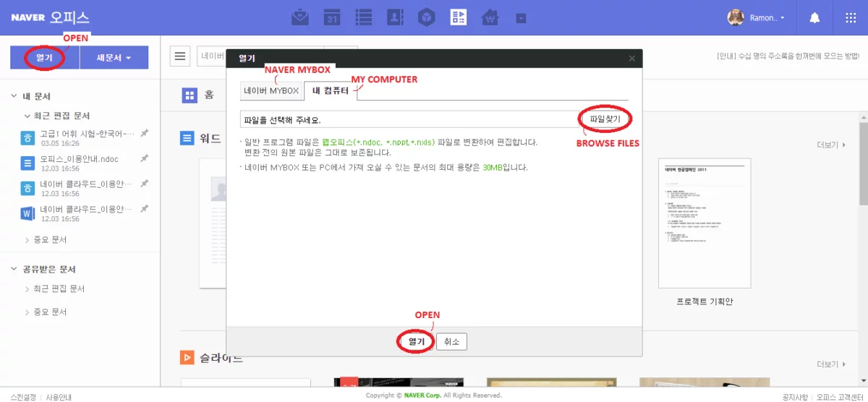Screen dimensions: 868x402
Task: Collapse the 내 문서 tree section
Action: point(14,96)
